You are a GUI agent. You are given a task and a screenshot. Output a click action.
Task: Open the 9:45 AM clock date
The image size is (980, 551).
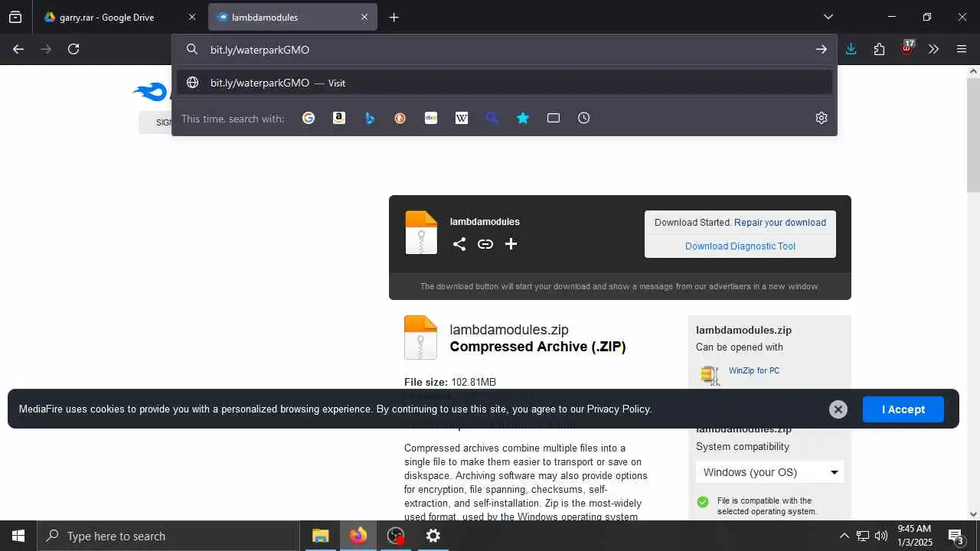[x=914, y=536]
